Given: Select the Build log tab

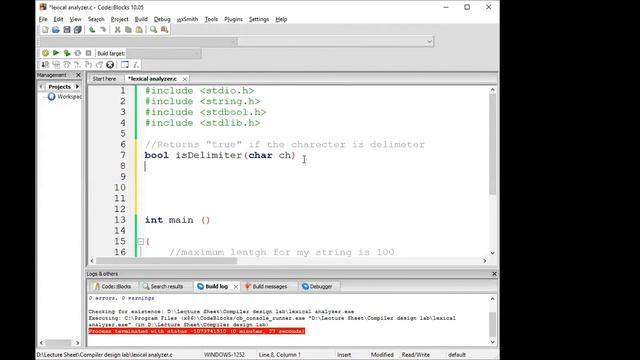Looking at the screenshot, I should [213, 287].
